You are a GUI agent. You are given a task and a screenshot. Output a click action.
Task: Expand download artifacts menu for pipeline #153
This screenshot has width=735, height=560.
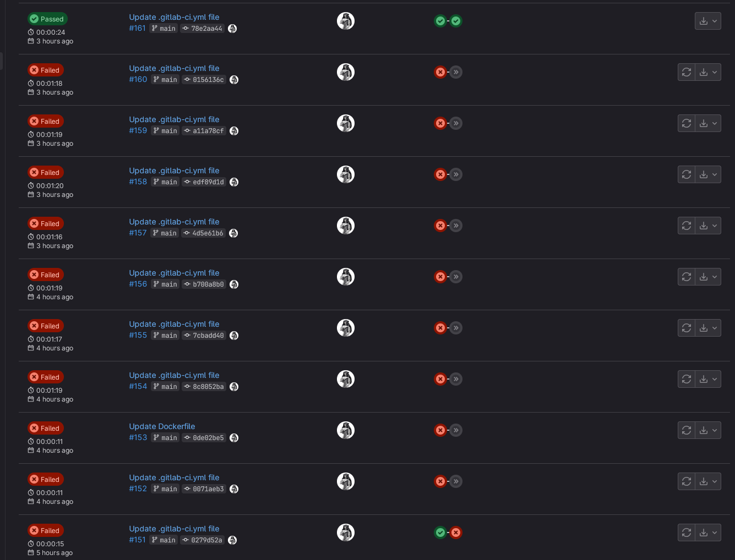708,430
